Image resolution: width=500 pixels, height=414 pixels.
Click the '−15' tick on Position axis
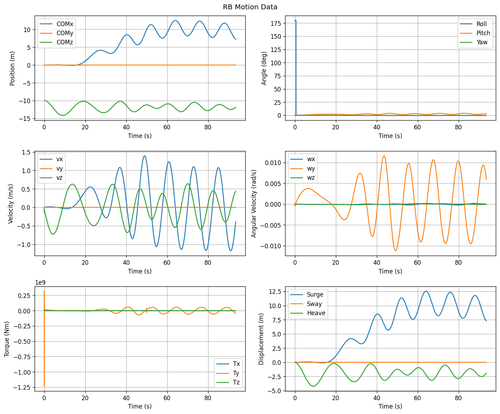tap(25, 119)
